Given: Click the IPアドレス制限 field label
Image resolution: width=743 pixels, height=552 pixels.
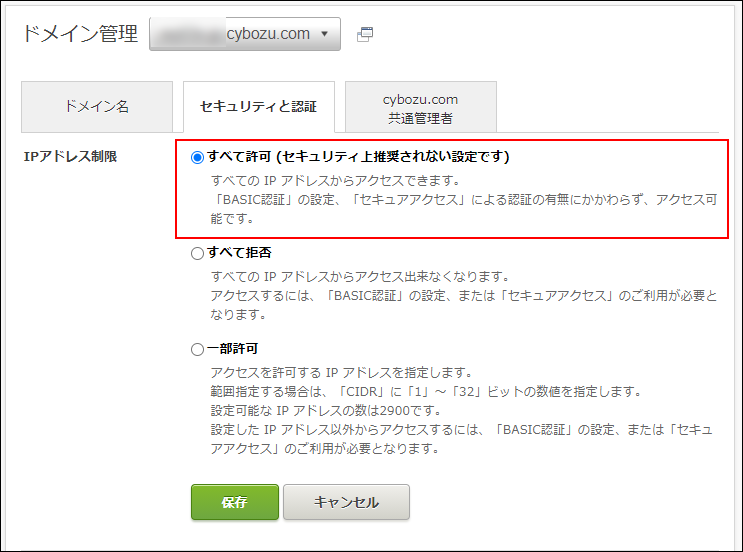Looking at the screenshot, I should click(70, 157).
